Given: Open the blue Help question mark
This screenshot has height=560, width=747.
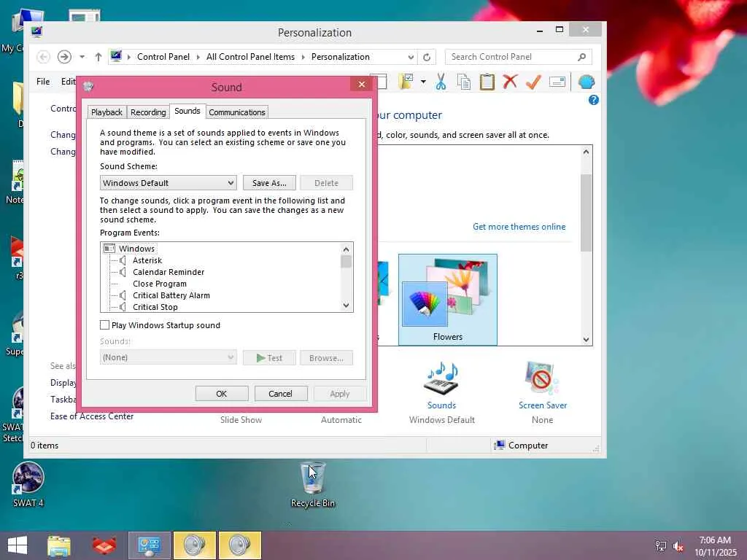Looking at the screenshot, I should (x=594, y=100).
